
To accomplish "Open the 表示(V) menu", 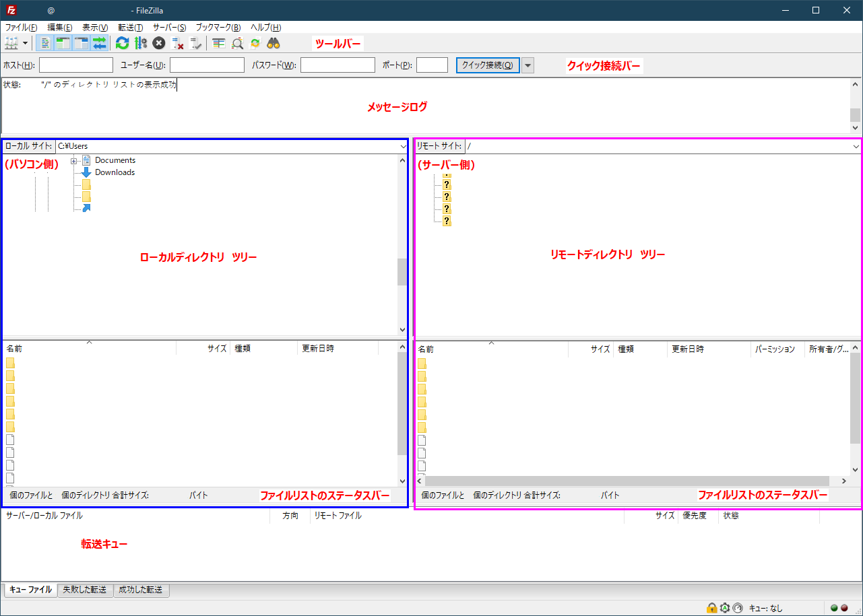I will coord(95,28).
